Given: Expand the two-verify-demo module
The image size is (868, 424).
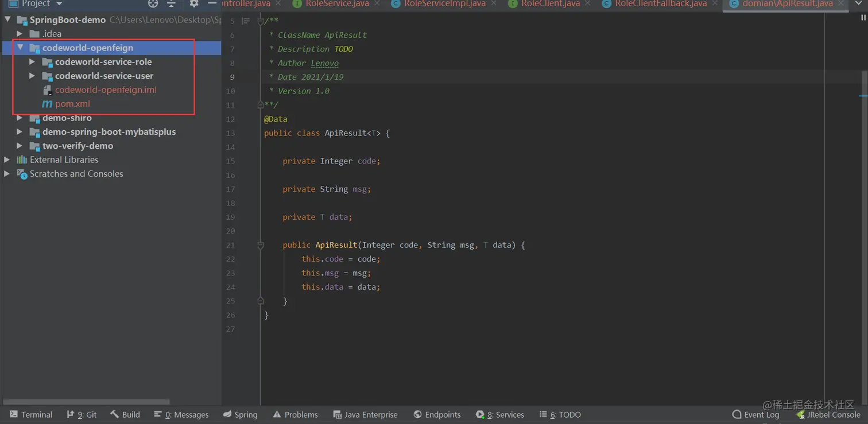Looking at the screenshot, I should tap(20, 146).
